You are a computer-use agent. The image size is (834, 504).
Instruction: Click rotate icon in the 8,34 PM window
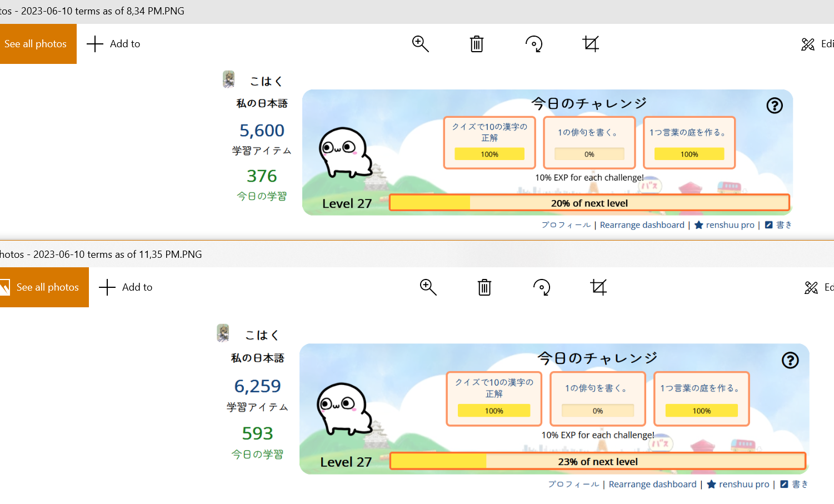(534, 44)
